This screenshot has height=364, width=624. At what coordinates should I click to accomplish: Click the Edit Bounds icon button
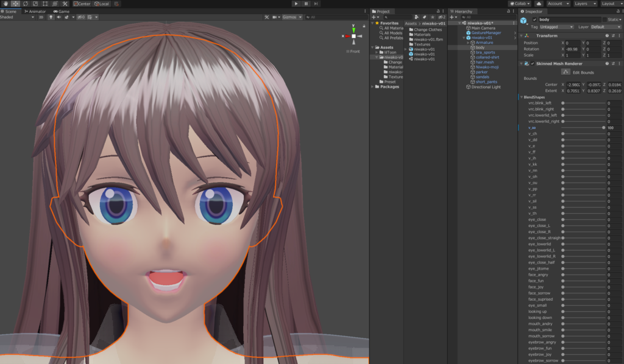565,72
